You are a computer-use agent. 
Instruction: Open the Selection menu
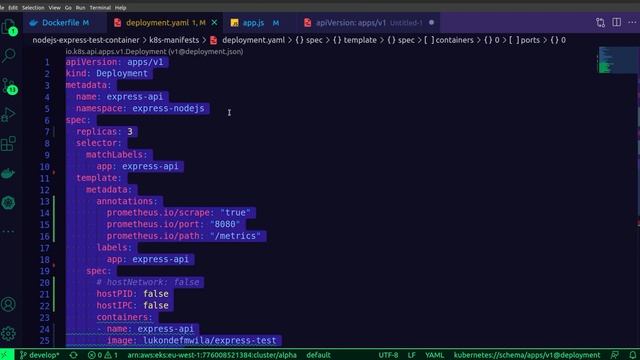pos(33,7)
